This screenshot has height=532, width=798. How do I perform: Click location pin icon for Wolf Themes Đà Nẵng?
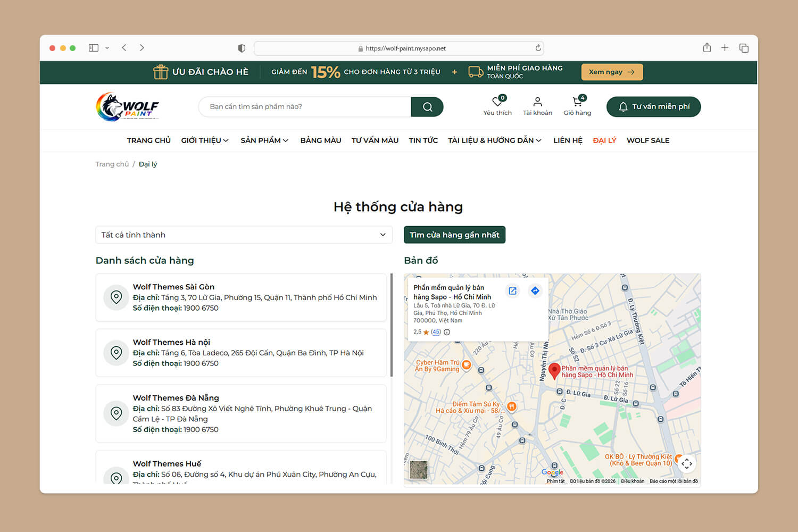pos(116,413)
